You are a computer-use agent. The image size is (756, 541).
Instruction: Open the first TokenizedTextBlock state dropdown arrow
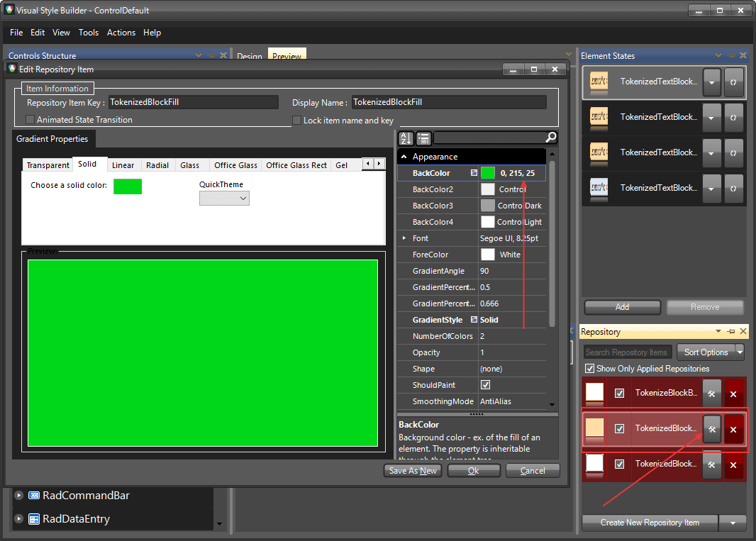tap(711, 82)
